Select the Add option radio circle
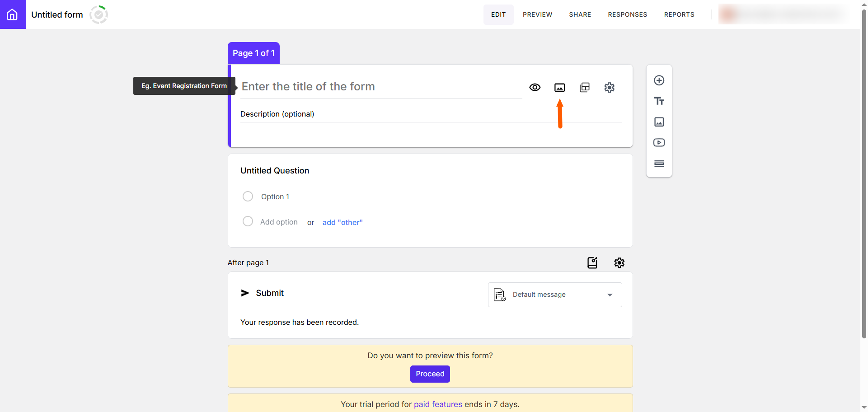Screen dimensions: 868x412 (x=248, y=221)
